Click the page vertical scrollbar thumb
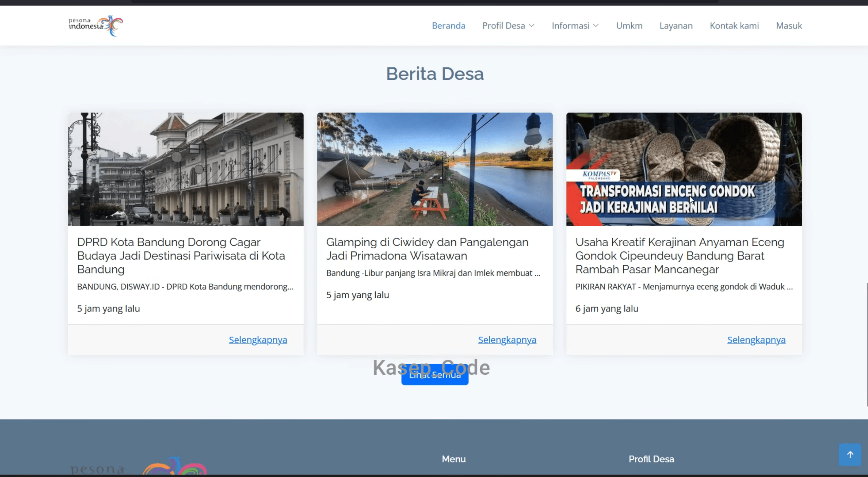Image resolution: width=868 pixels, height=477 pixels. [x=867, y=344]
